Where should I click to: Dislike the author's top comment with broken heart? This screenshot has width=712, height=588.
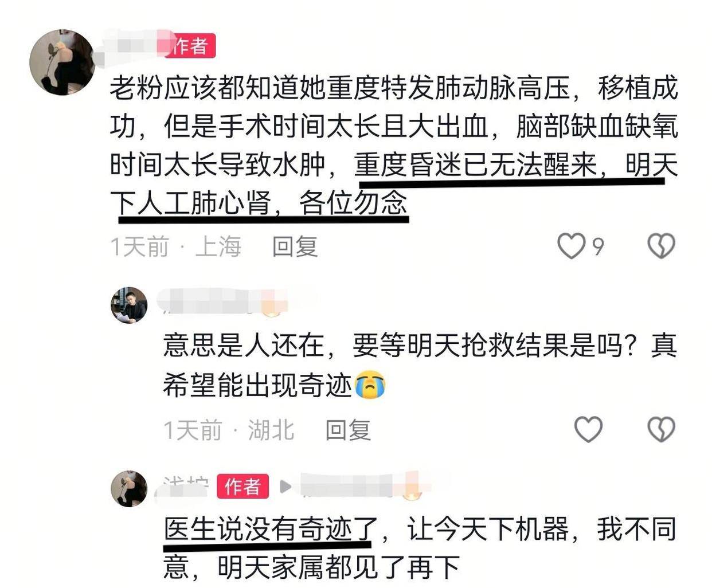point(661,246)
